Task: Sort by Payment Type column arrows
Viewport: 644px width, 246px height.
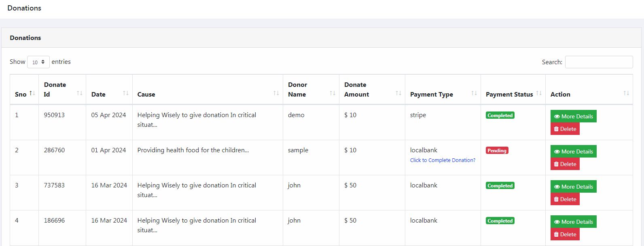Action: click(474, 93)
